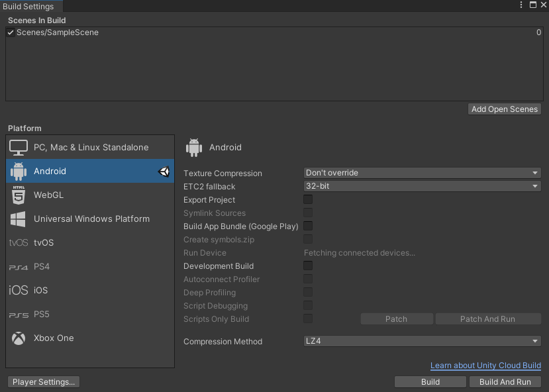
Task: Toggle the Autoconnect Profiler checkbox
Action: [308, 279]
